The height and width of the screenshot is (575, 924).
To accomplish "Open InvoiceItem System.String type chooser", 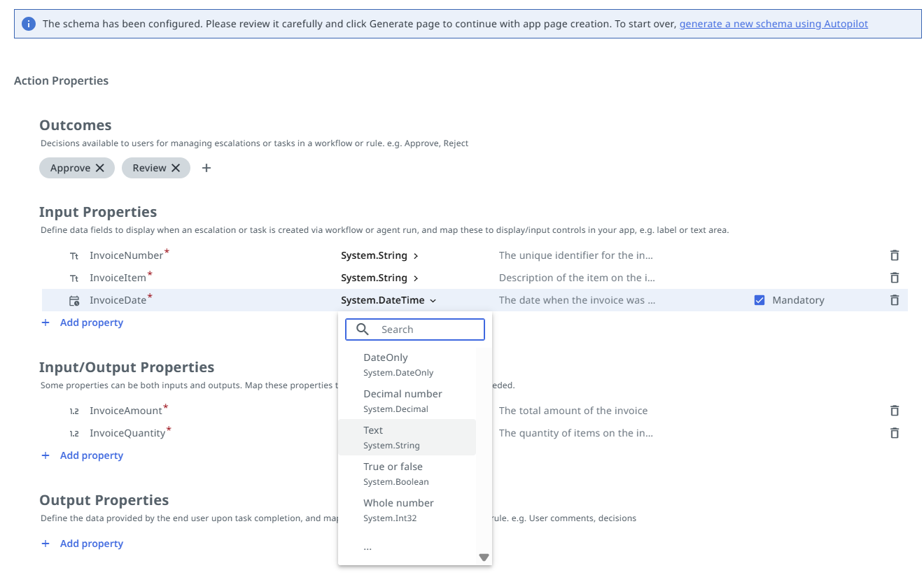I will [379, 278].
